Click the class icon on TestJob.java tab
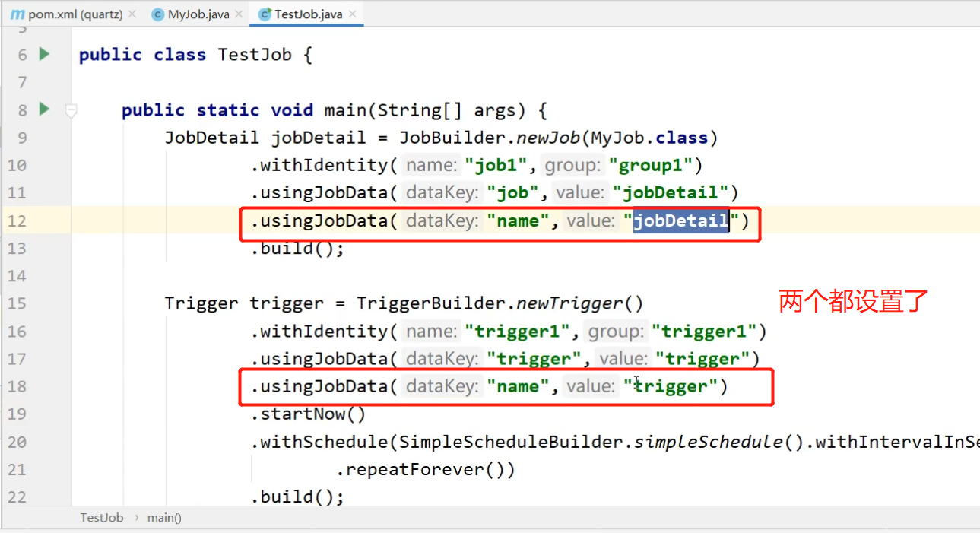Screen dimensions: 980x533 pos(265,14)
